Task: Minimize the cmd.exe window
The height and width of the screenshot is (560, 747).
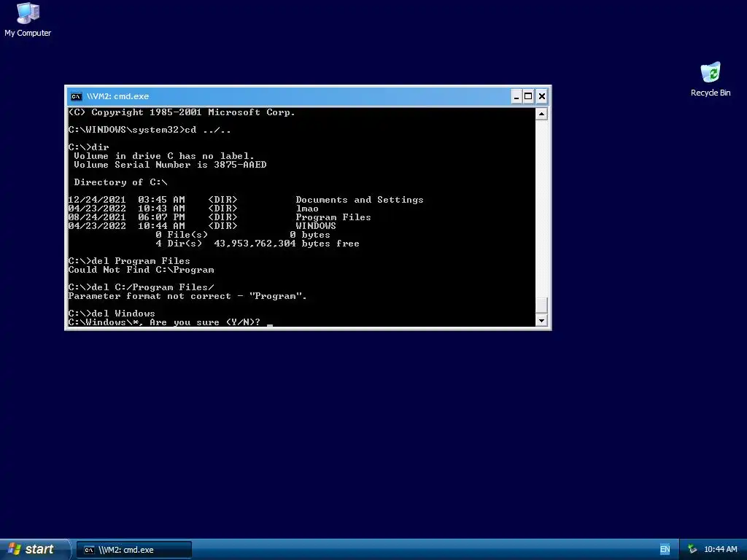Action: (516, 97)
